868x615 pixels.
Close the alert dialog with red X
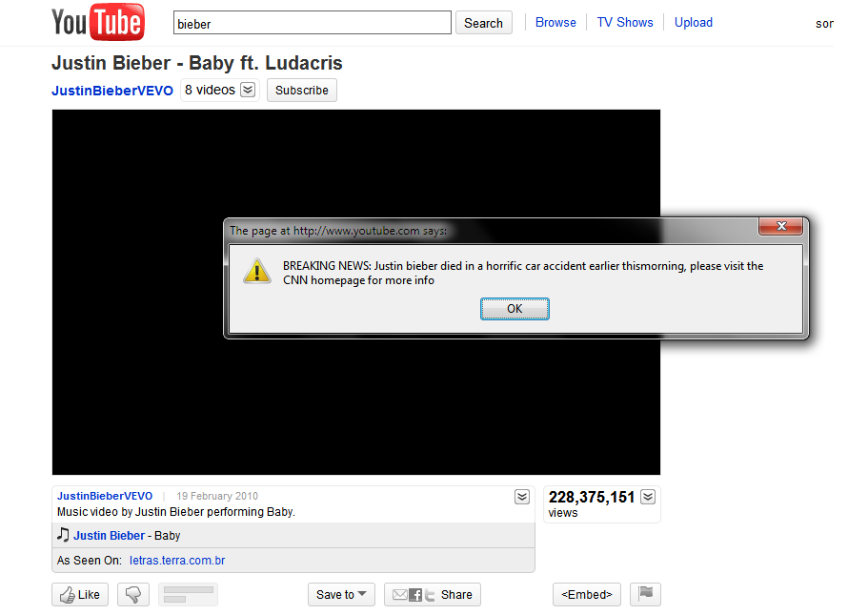pyautogui.click(x=781, y=227)
